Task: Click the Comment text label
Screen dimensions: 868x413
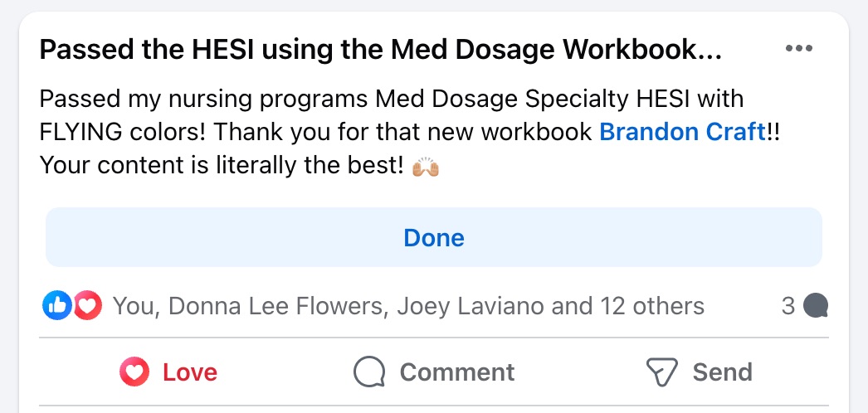Action: coord(457,372)
